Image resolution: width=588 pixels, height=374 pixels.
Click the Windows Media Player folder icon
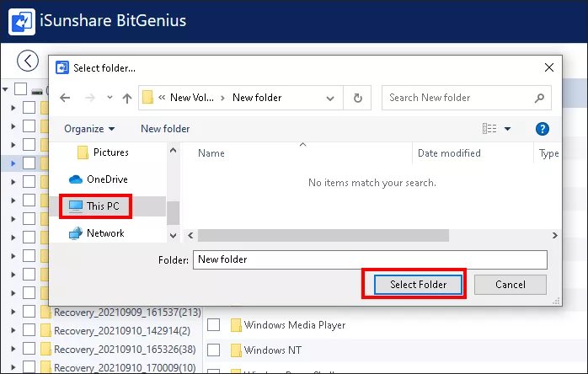236,325
